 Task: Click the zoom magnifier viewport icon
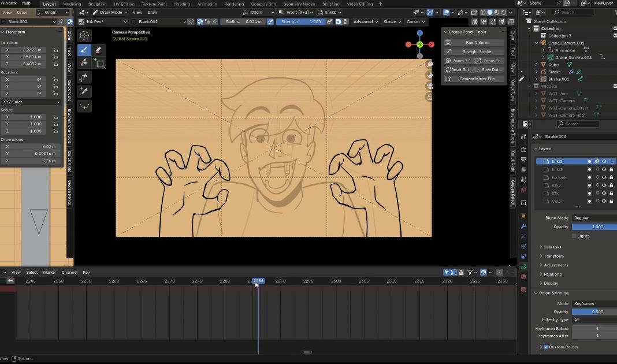[429, 64]
